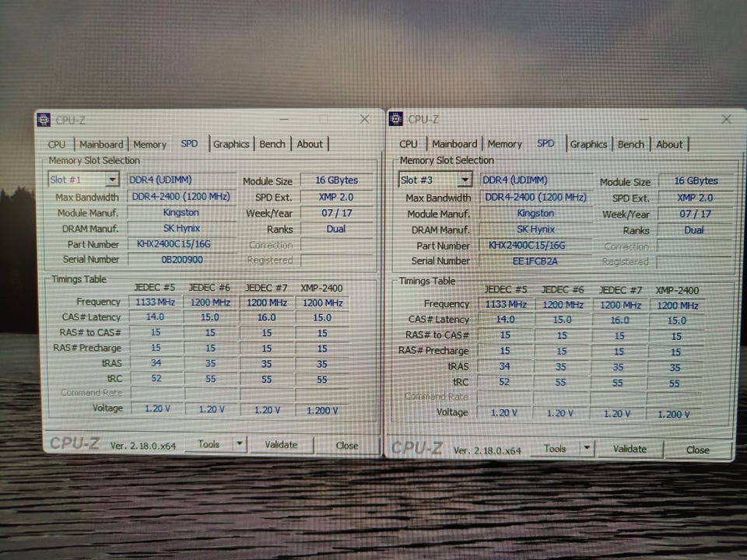Open Tools dropdown arrow in right window
The height and width of the screenshot is (560, 747).
click(x=587, y=448)
